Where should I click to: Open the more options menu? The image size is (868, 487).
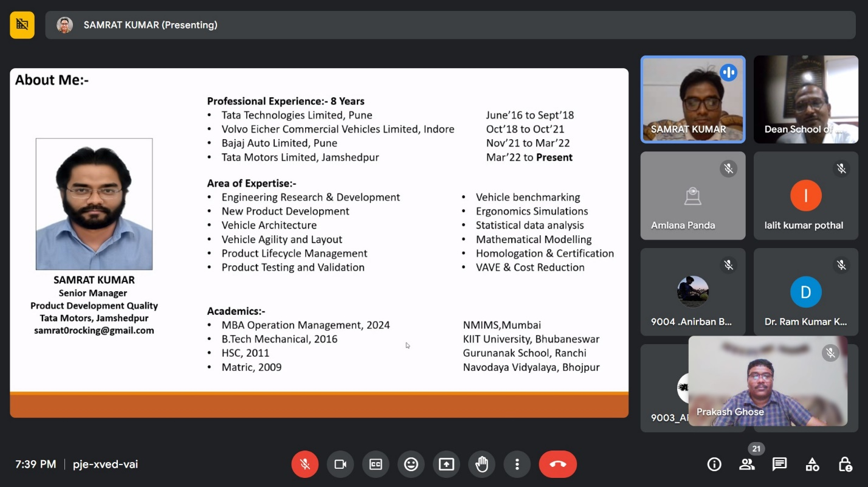tap(517, 465)
